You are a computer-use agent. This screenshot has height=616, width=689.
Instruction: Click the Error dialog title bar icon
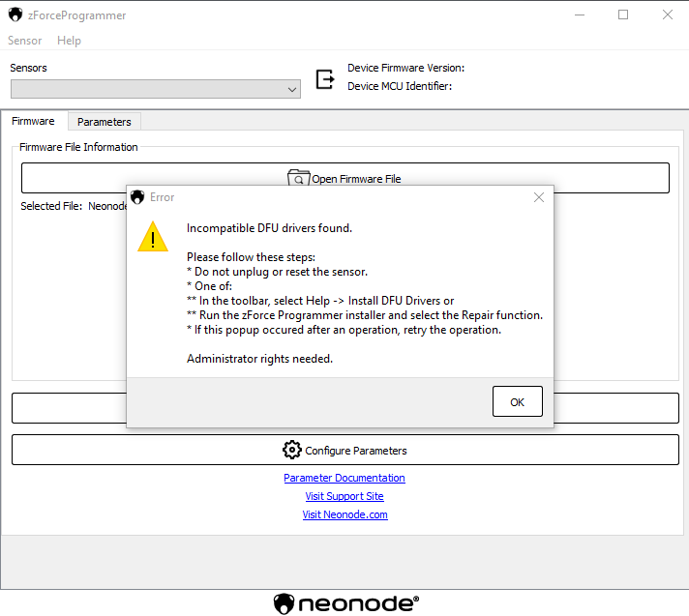tap(138, 197)
